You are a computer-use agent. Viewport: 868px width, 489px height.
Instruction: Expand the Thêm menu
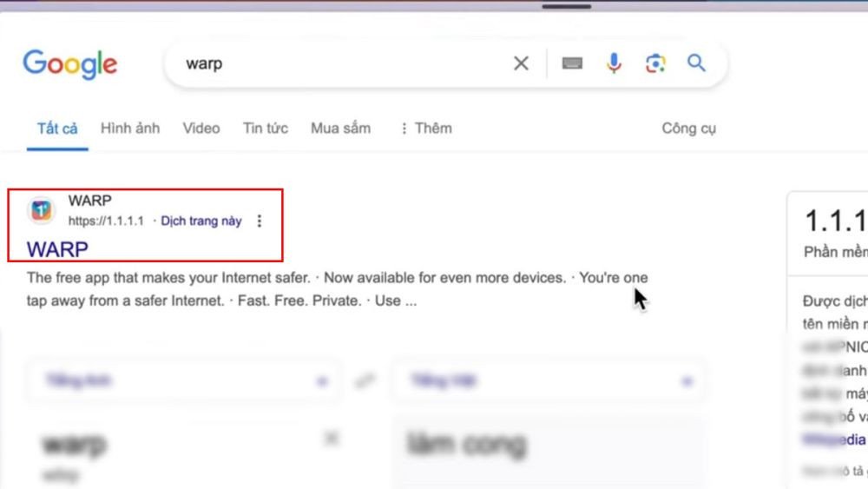click(425, 129)
